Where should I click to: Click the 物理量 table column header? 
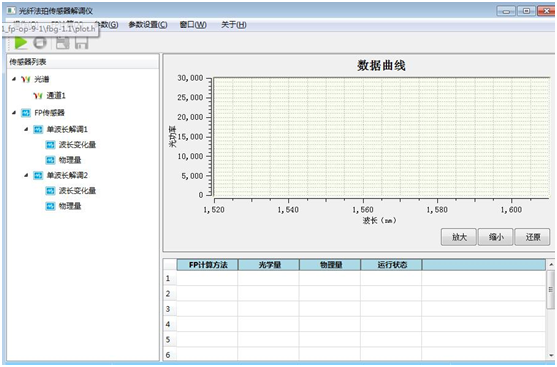pos(330,265)
